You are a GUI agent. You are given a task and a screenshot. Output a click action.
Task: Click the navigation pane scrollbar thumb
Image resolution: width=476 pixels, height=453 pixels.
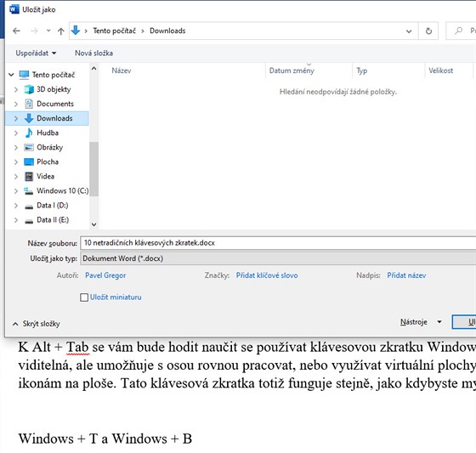[94, 169]
